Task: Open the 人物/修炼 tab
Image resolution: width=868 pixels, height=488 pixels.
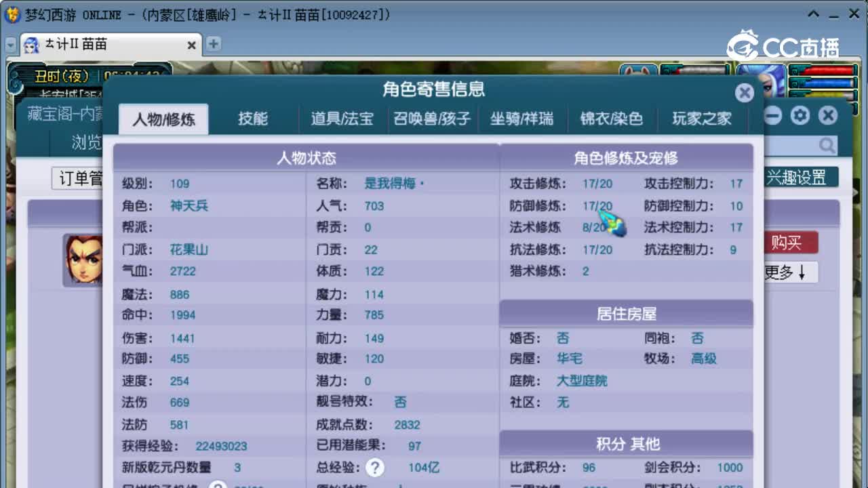Action: (x=163, y=119)
